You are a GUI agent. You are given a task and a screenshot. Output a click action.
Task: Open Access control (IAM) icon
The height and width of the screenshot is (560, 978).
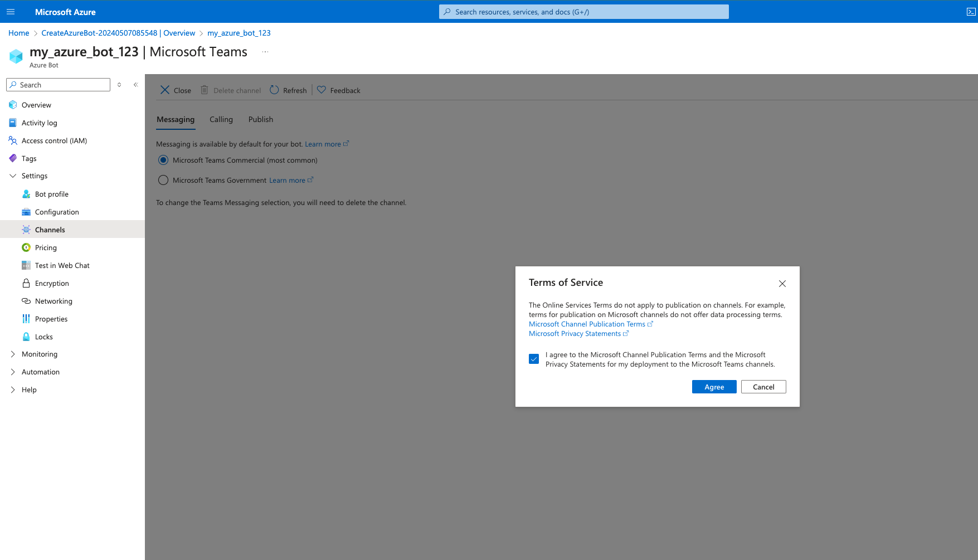pyautogui.click(x=13, y=140)
